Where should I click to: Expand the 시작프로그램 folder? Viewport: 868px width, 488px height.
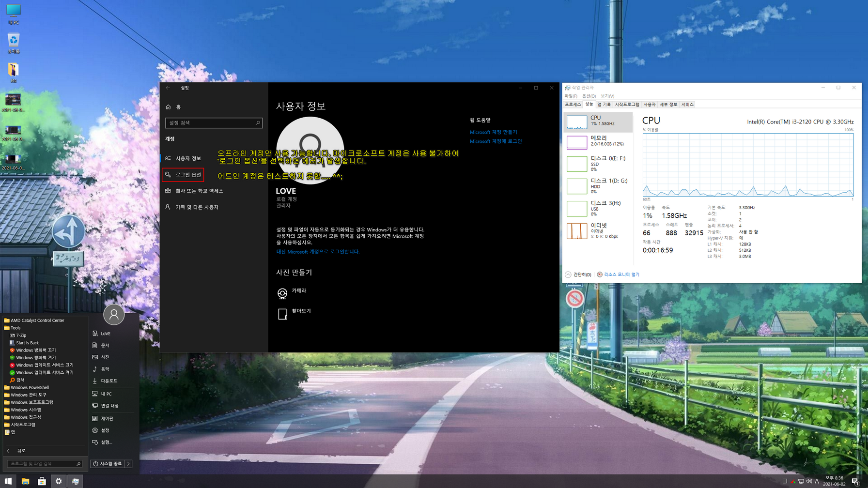tap(19, 425)
